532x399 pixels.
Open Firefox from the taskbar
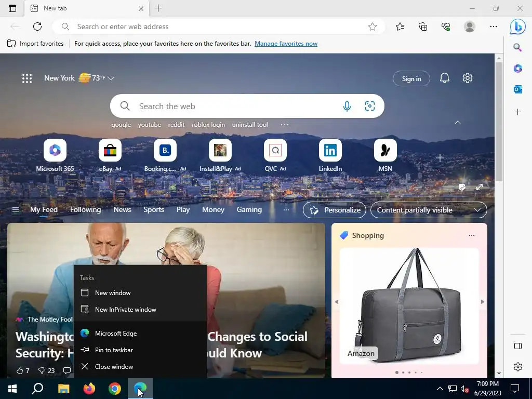89,389
